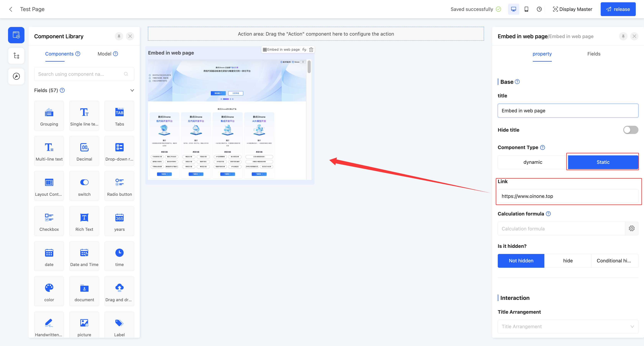Open the Calculation formula gear settings
The image size is (644, 346).
coord(632,228)
